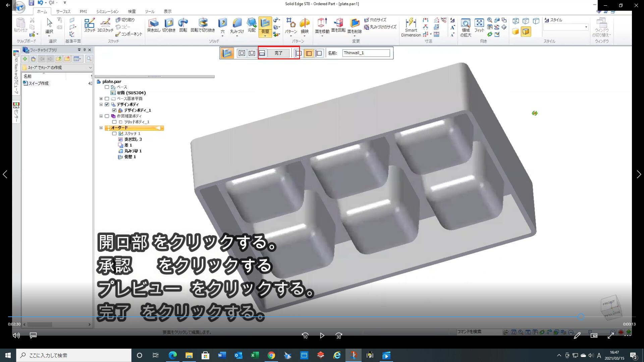
Task: Select the 回転 (Revolve) tool
Action: pos(183,23)
